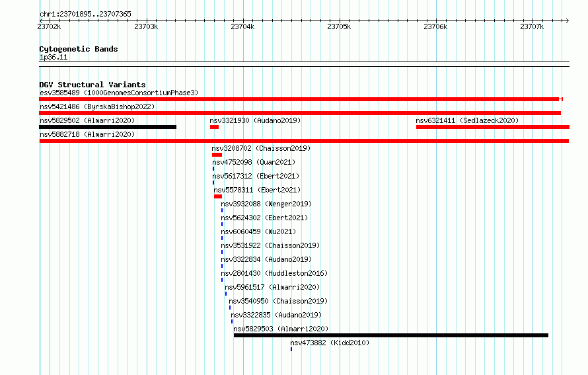Viewport: 588px width, 375px height.
Task: Select the red bar under nsv3208702
Action: [217, 155]
